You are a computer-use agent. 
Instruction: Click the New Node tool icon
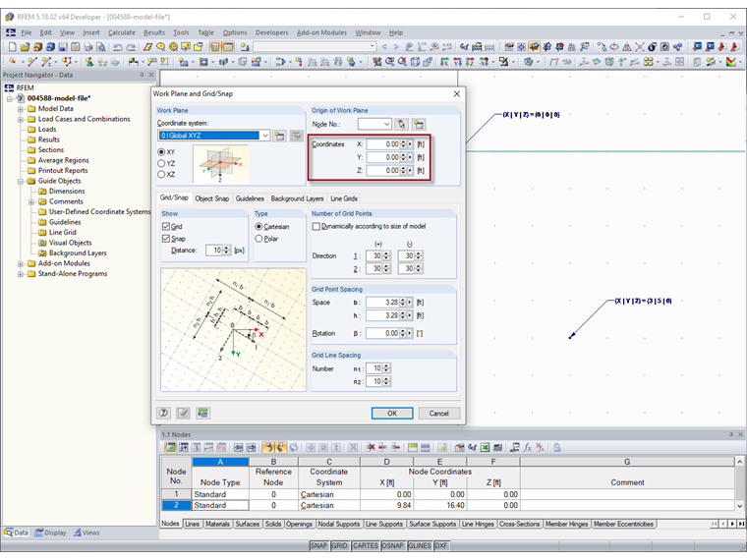click(13, 62)
